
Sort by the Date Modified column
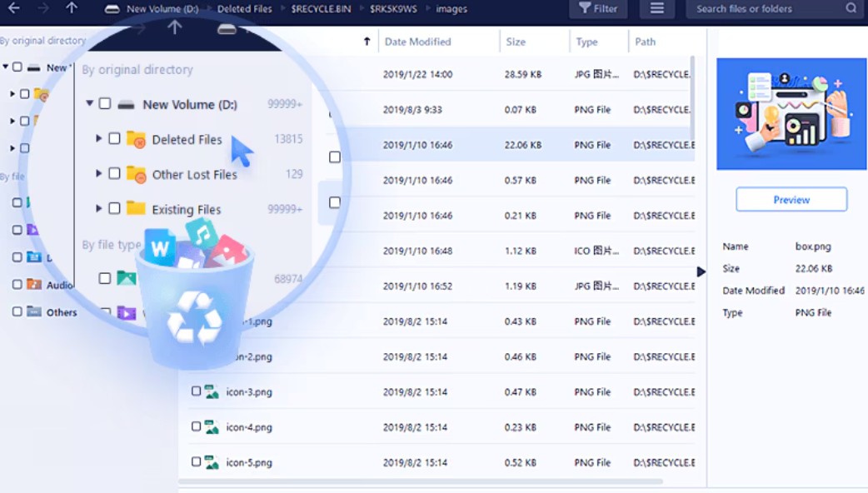tap(417, 42)
